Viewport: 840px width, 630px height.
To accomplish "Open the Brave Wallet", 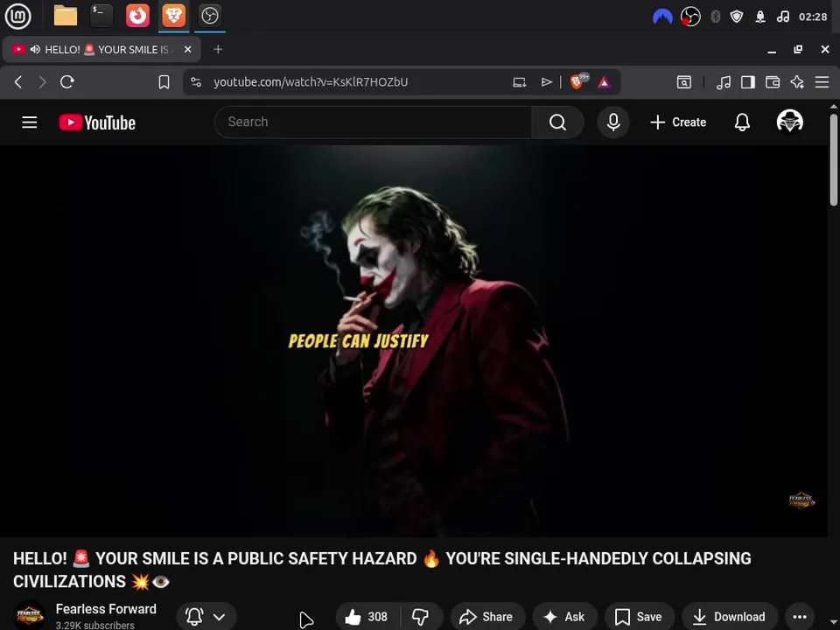I will point(773,82).
